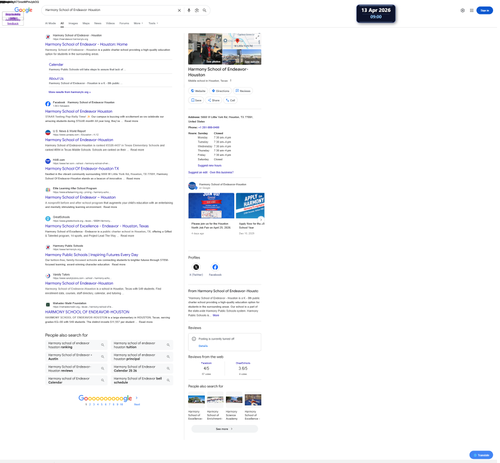This screenshot has height=463, width=500.
Task: Open the 'See outside' street view thumbnail
Action: pyautogui.click(x=242, y=57)
